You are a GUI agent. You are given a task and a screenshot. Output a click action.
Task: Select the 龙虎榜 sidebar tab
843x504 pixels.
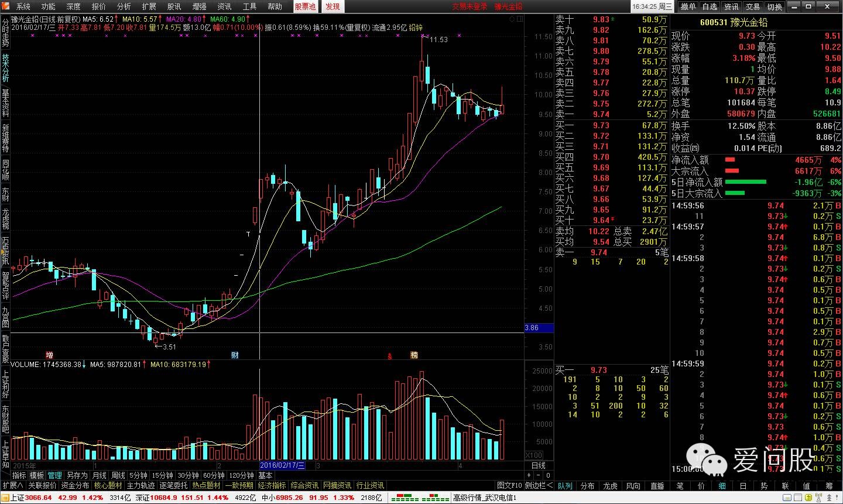pos(5,218)
